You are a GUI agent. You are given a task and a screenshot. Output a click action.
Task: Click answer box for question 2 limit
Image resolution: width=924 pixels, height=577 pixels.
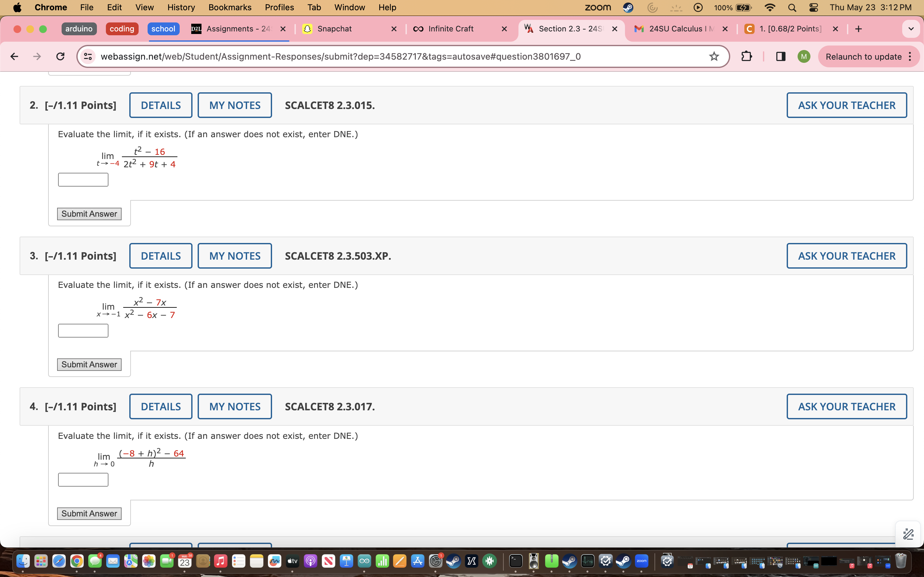pyautogui.click(x=83, y=180)
